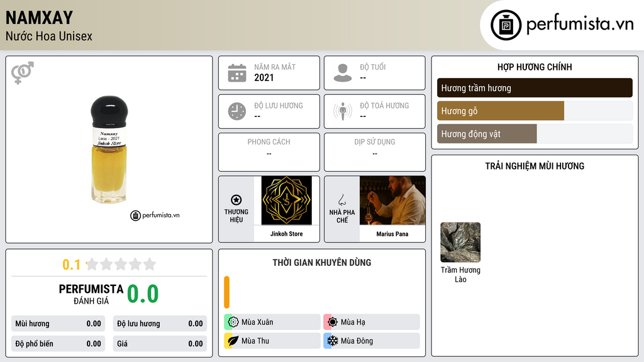Click the PERFUMISTA ĐÁNH GIÁ label
Viewport: 644px width, 362px height.
[x=91, y=294]
